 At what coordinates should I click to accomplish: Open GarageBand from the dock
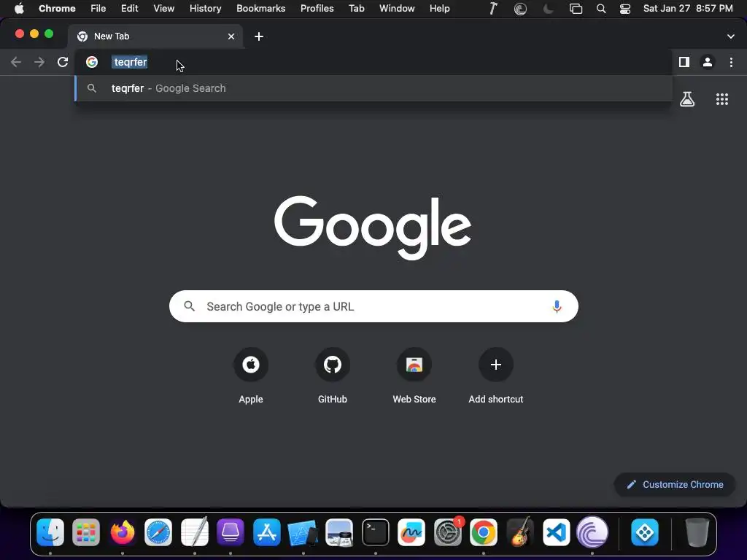tap(519, 532)
